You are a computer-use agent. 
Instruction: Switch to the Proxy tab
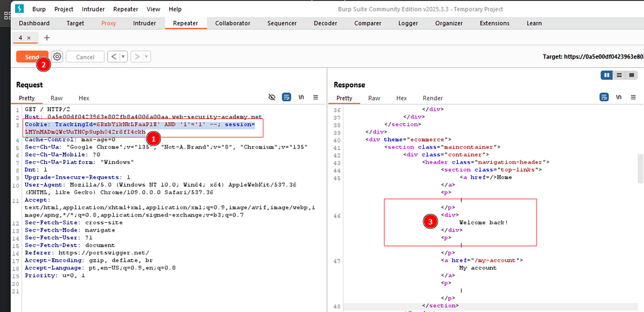(108, 23)
